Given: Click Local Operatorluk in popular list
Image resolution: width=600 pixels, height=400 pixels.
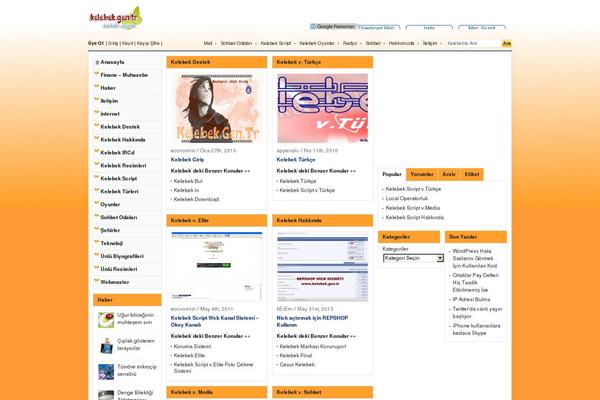Looking at the screenshot, I should [407, 199].
